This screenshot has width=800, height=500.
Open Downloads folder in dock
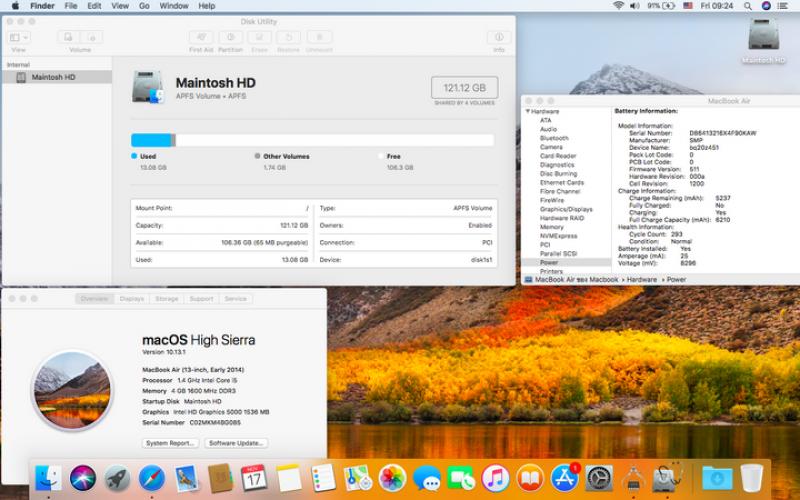pos(717,479)
